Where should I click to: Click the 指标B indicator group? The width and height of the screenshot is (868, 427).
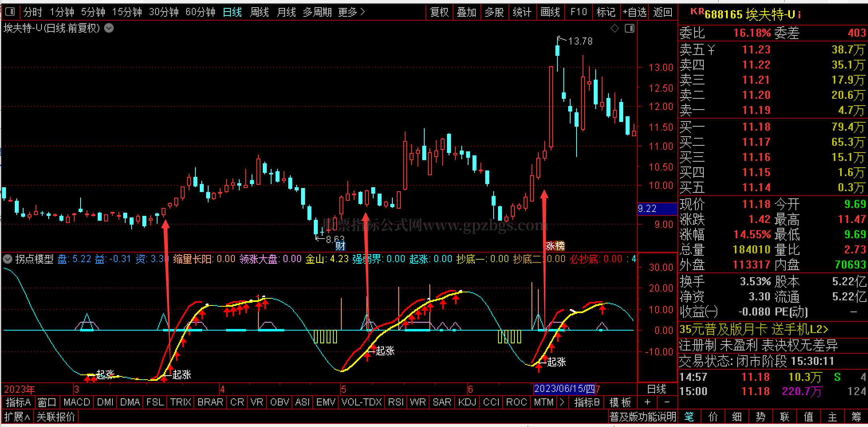pyautogui.click(x=587, y=402)
